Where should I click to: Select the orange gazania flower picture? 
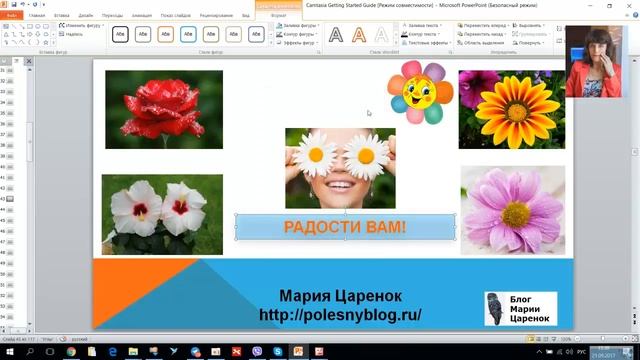pyautogui.click(x=512, y=109)
